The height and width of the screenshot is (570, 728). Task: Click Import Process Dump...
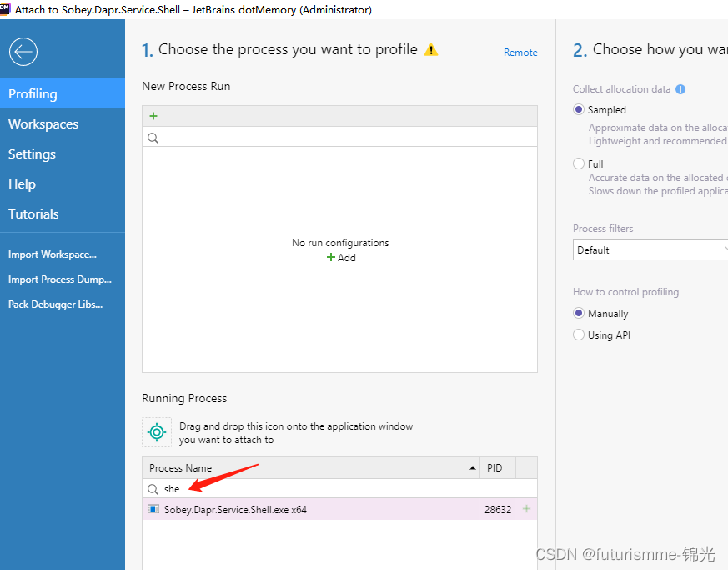coord(60,280)
